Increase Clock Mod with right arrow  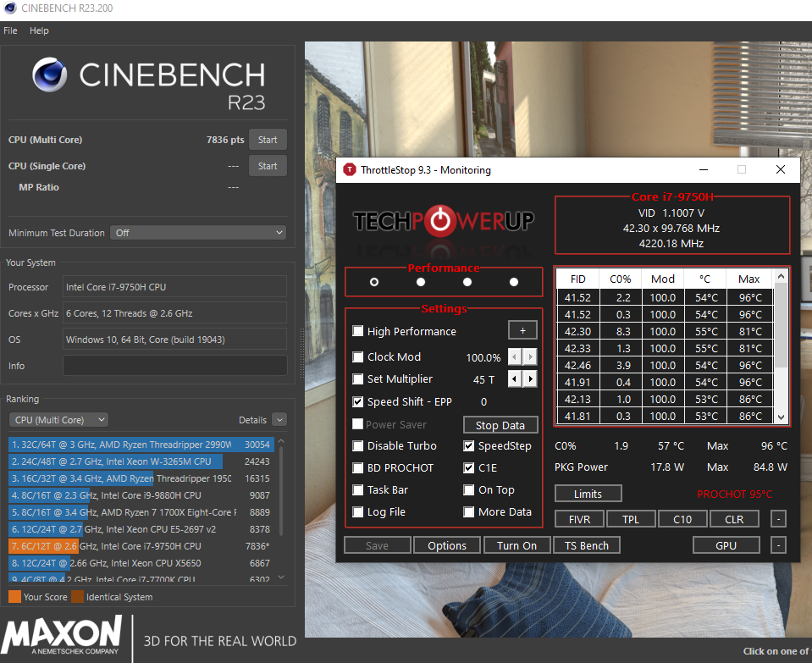point(530,356)
